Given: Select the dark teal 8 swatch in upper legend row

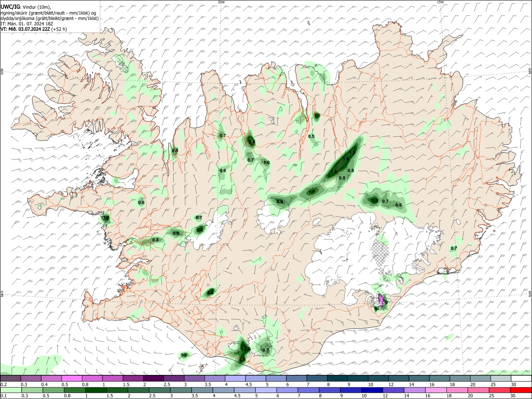Looking at the screenshot, I should [x=337, y=379].
